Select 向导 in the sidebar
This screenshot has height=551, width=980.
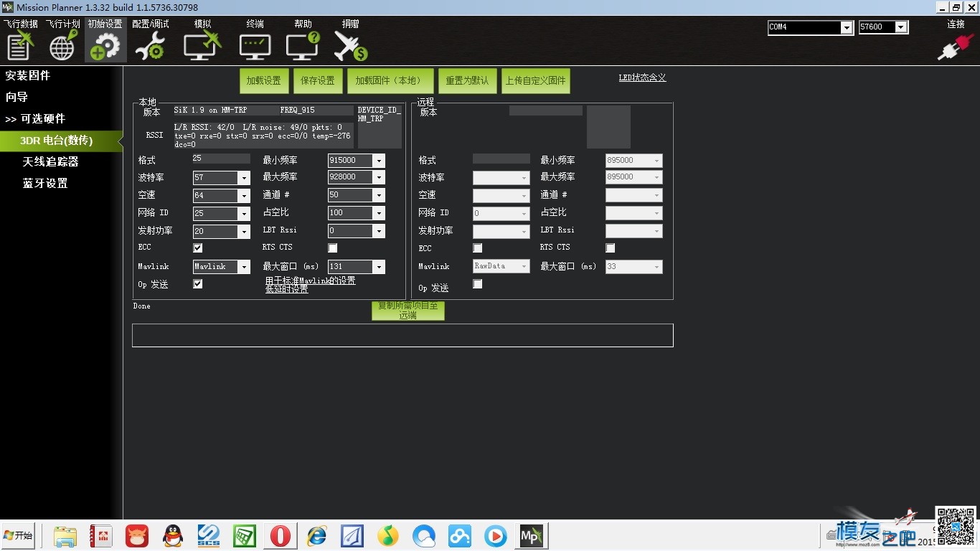tap(17, 97)
